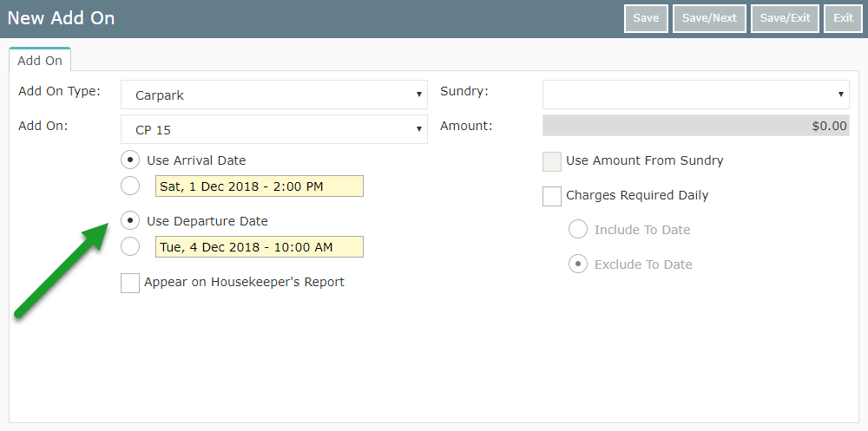Click the Sat, 1 Dec 2018 date field
The height and width of the screenshot is (431, 868).
259,186
